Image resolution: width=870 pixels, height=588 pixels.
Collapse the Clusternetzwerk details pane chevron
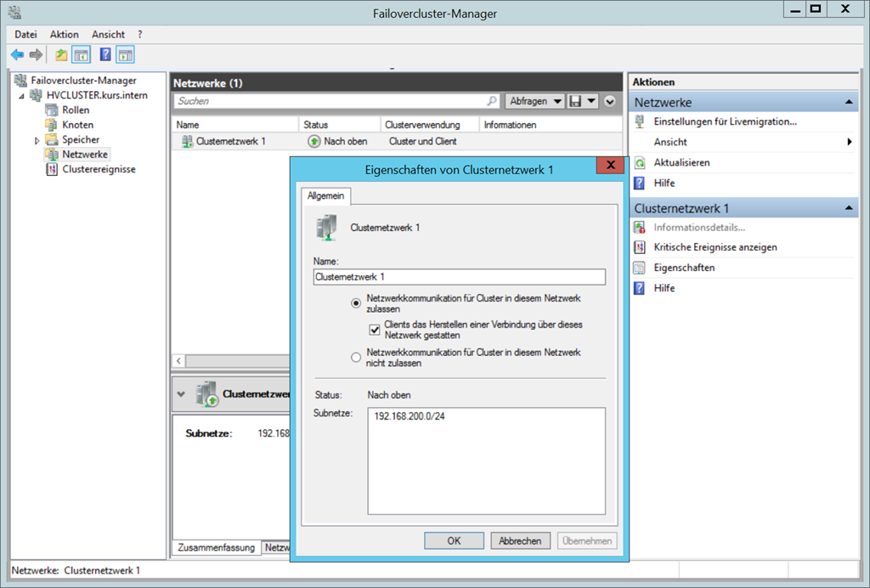click(181, 394)
